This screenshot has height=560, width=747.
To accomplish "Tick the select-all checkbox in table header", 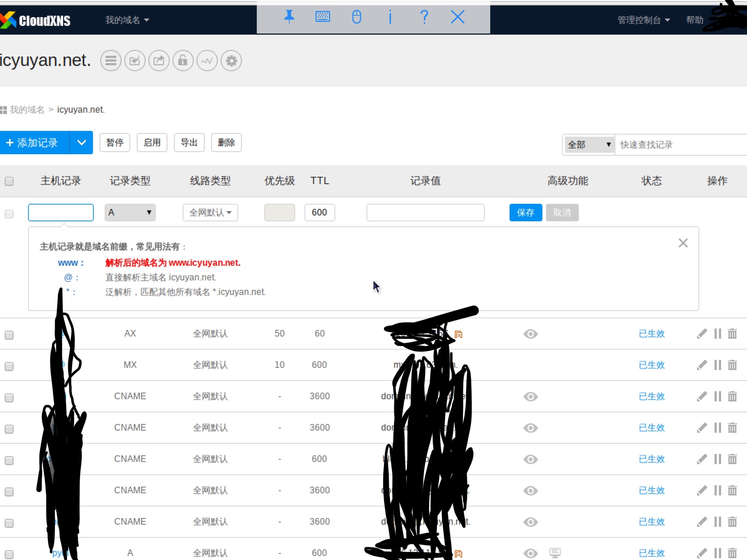I will coord(9,181).
